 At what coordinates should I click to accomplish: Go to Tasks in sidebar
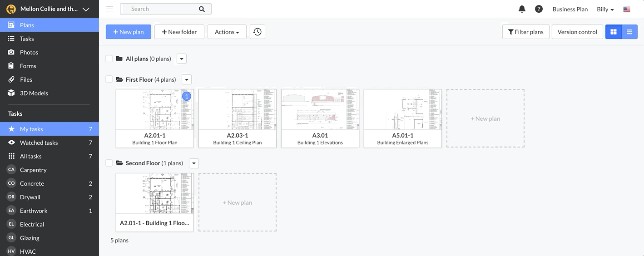pyautogui.click(x=50, y=39)
